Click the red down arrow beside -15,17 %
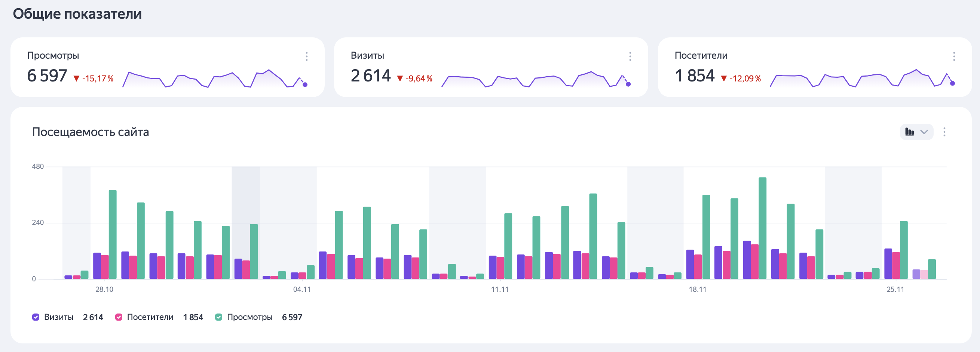 click(76, 79)
